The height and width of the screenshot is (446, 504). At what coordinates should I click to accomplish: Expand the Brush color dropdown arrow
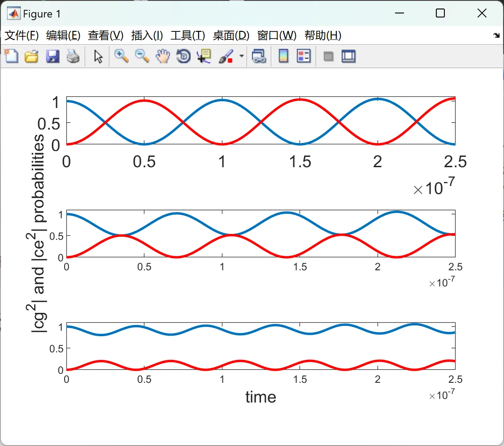[242, 56]
